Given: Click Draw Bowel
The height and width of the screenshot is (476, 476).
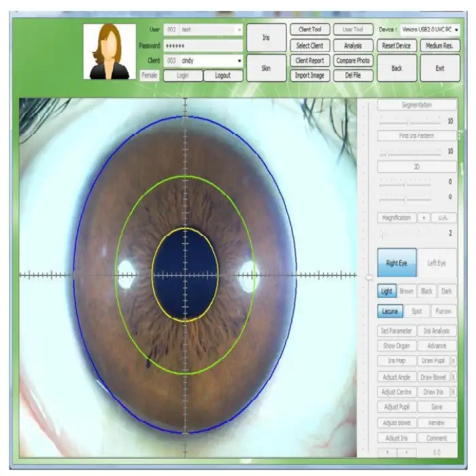Looking at the screenshot, I should click(433, 377).
